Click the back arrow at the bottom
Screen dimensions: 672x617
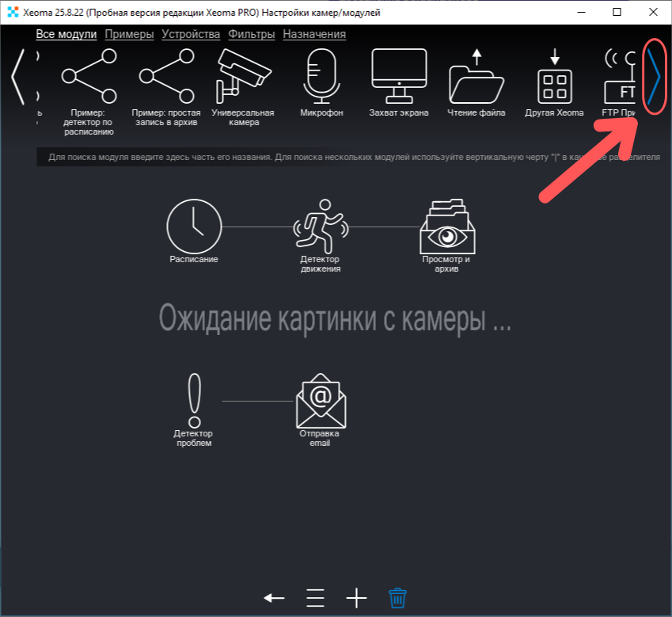tap(273, 598)
